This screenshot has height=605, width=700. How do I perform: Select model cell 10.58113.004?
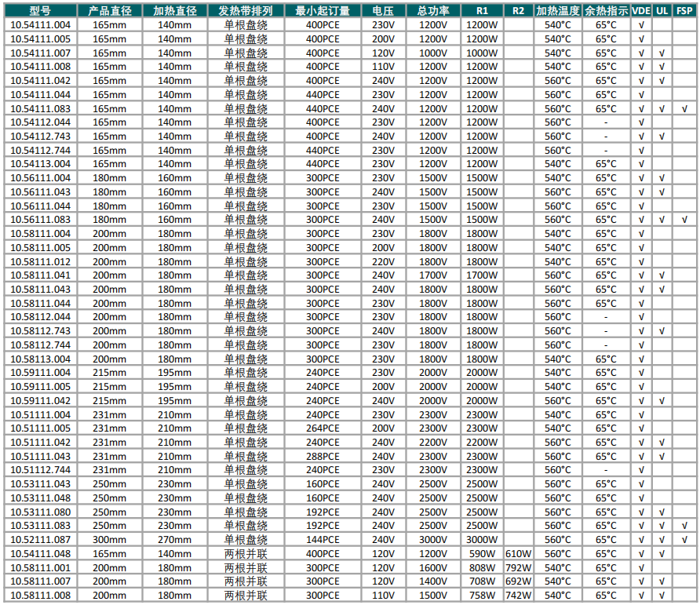pos(41,359)
